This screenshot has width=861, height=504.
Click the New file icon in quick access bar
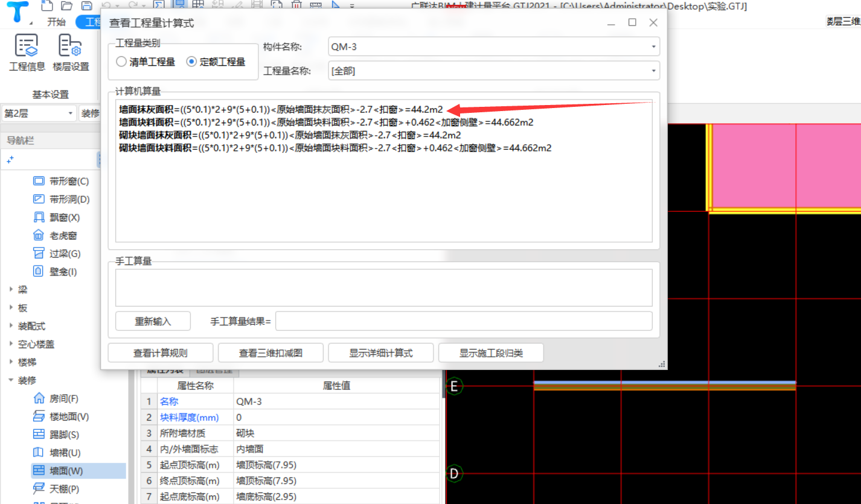[47, 6]
